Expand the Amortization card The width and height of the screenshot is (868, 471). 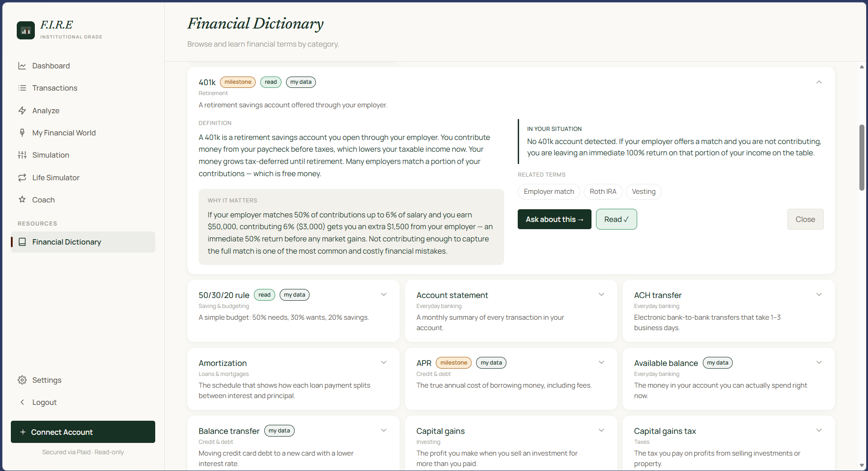(x=384, y=362)
